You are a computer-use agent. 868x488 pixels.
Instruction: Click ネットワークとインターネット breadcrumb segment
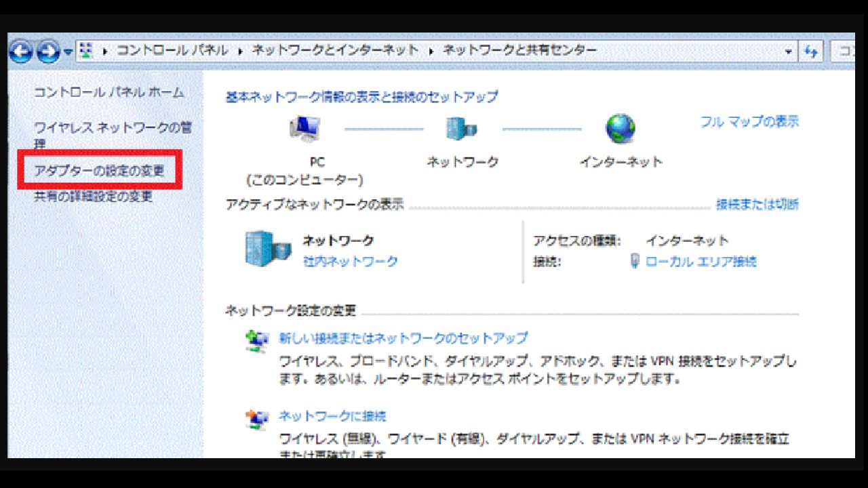[x=335, y=51]
